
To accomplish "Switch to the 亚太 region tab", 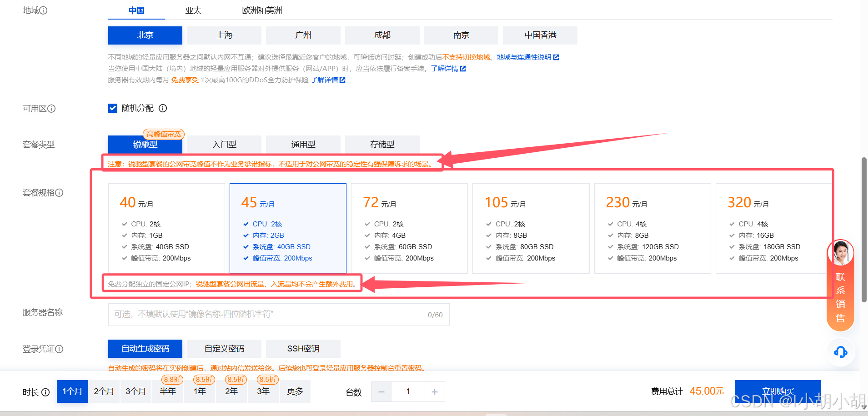I will pyautogui.click(x=193, y=10).
